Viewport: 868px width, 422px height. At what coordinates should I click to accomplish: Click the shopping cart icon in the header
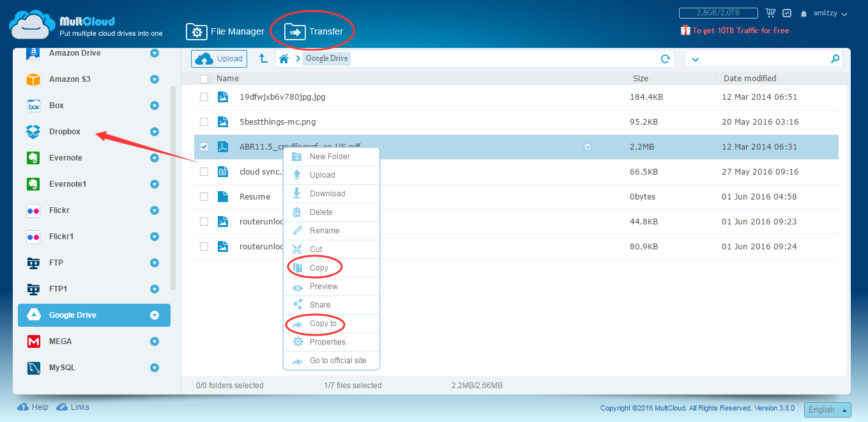coord(771,12)
